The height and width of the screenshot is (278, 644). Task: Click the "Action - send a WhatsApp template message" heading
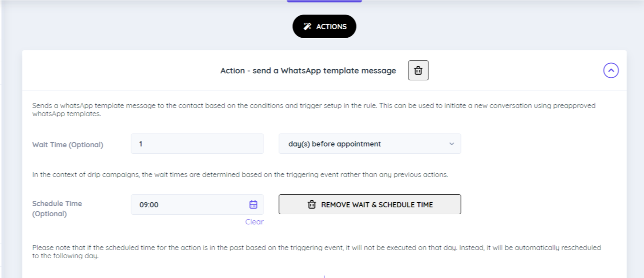[x=308, y=71]
